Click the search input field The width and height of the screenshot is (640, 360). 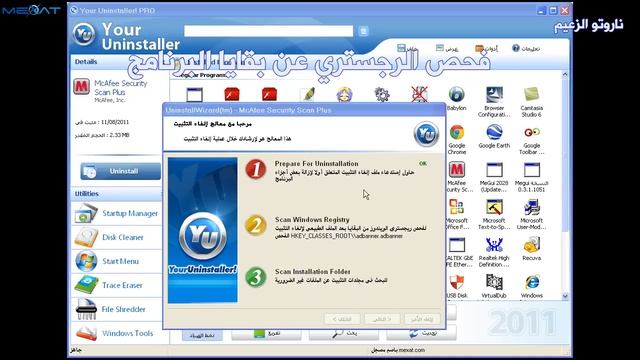coord(269,31)
